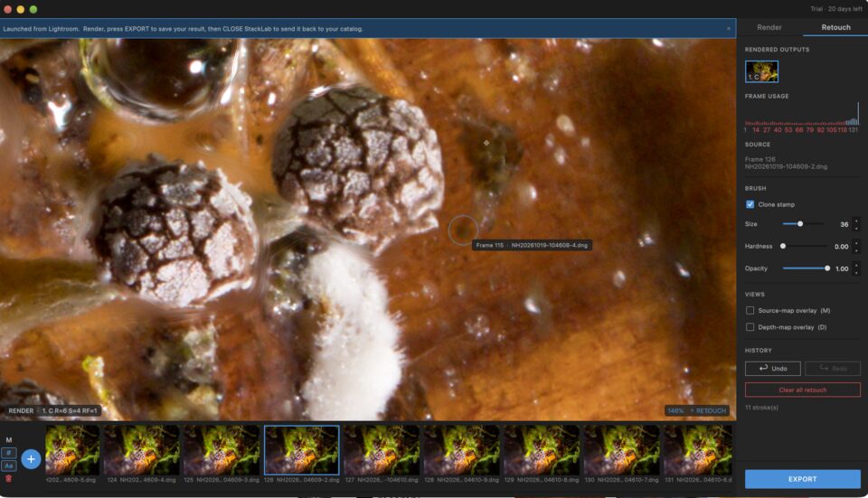Click the Trial 20 days left text
The height and width of the screenshot is (498, 868).
point(835,9)
